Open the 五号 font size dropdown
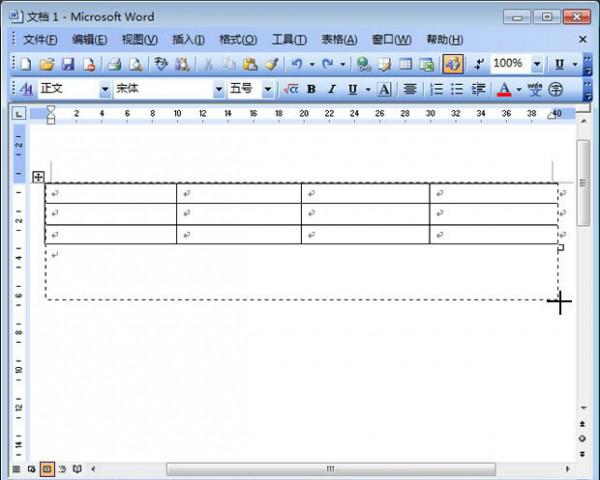Screen dimensions: 600x480 click(268, 89)
